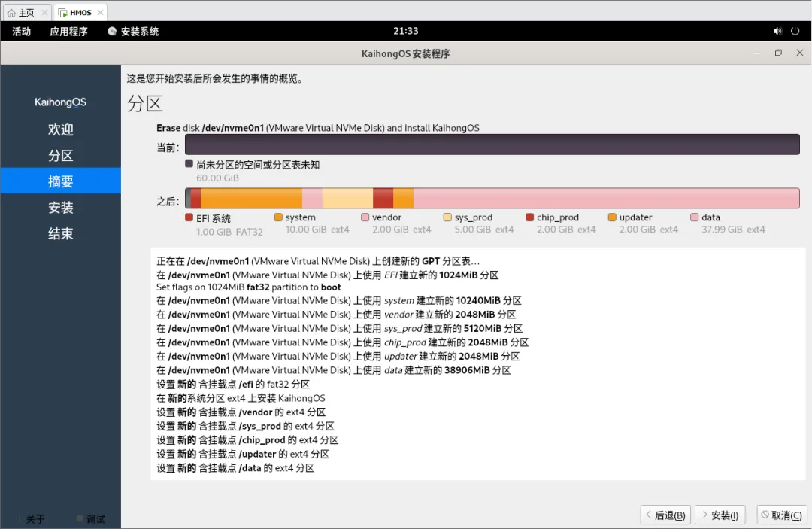Open the 活动 activities menu

click(x=21, y=32)
